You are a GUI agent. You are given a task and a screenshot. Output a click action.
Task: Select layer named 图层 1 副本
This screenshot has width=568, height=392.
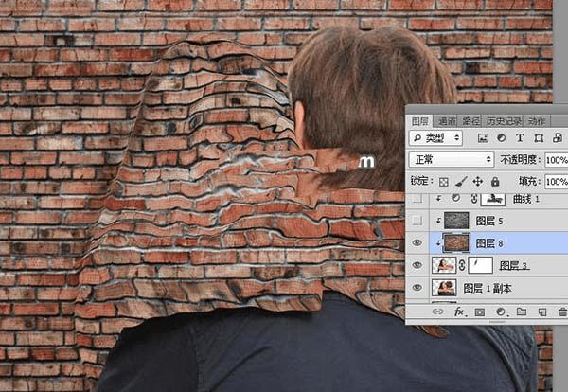pos(488,289)
